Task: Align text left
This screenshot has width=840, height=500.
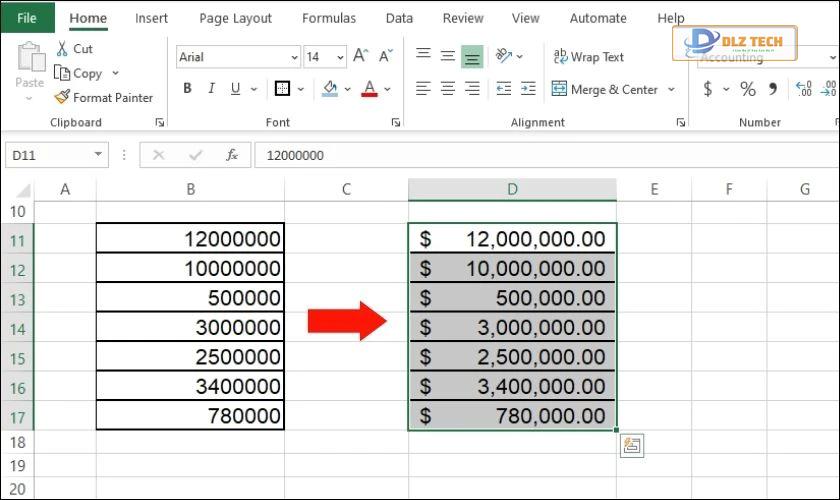Action: tap(423, 88)
